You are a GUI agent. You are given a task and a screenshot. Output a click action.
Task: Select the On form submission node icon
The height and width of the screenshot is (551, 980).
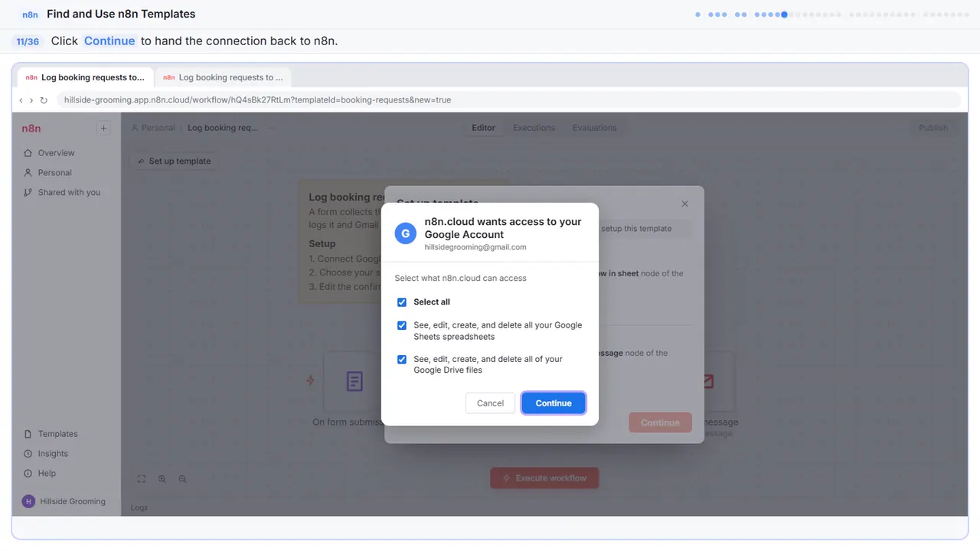[x=354, y=381]
